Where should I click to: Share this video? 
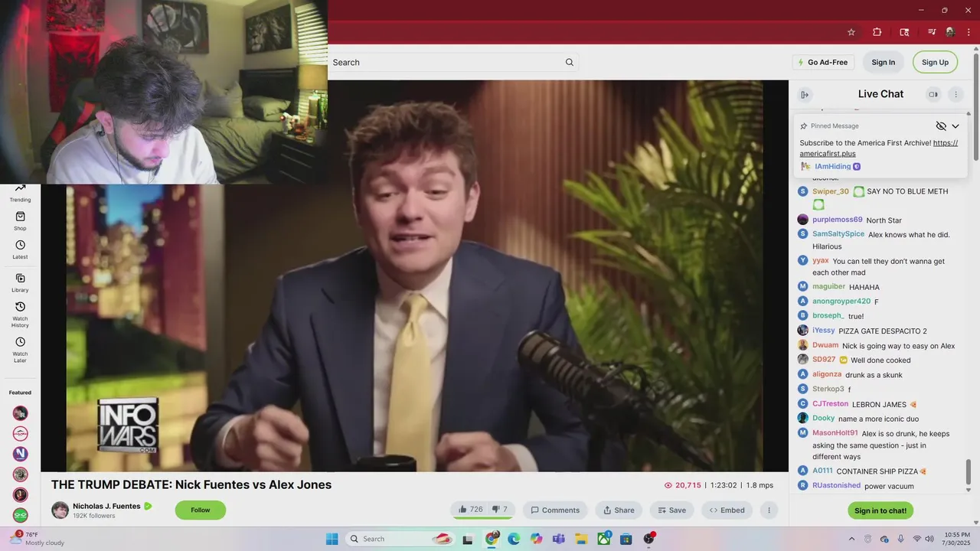coord(619,510)
